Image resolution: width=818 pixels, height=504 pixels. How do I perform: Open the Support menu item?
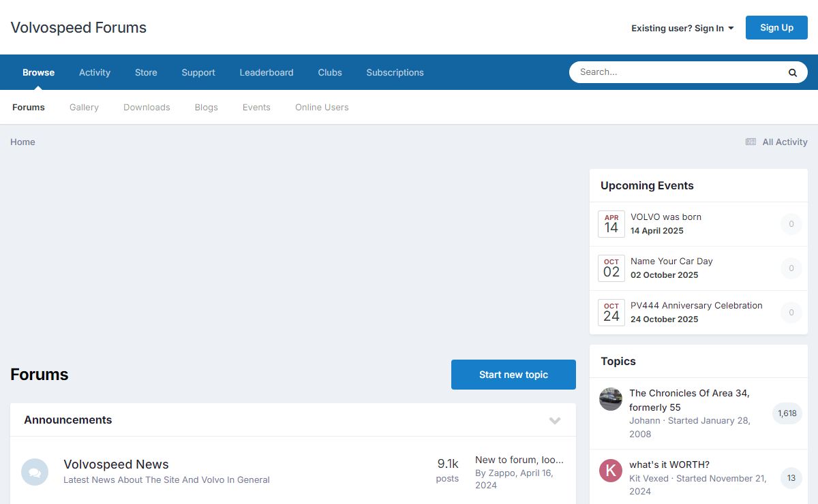(198, 72)
